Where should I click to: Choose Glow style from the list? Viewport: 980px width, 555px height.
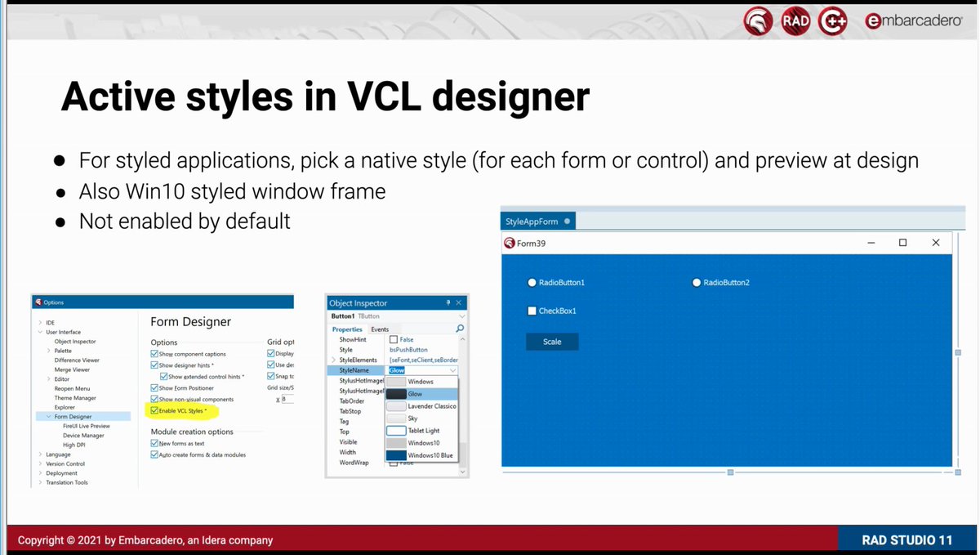pos(421,394)
